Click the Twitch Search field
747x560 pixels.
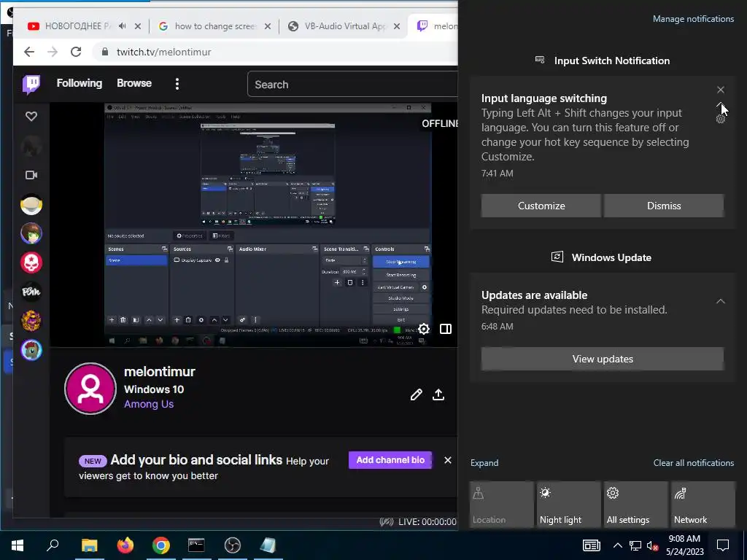352,85
